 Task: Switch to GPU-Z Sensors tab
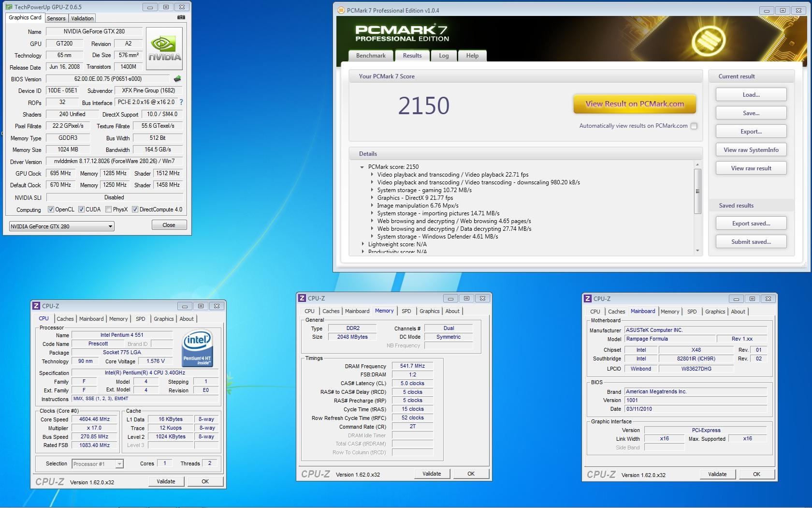(56, 18)
